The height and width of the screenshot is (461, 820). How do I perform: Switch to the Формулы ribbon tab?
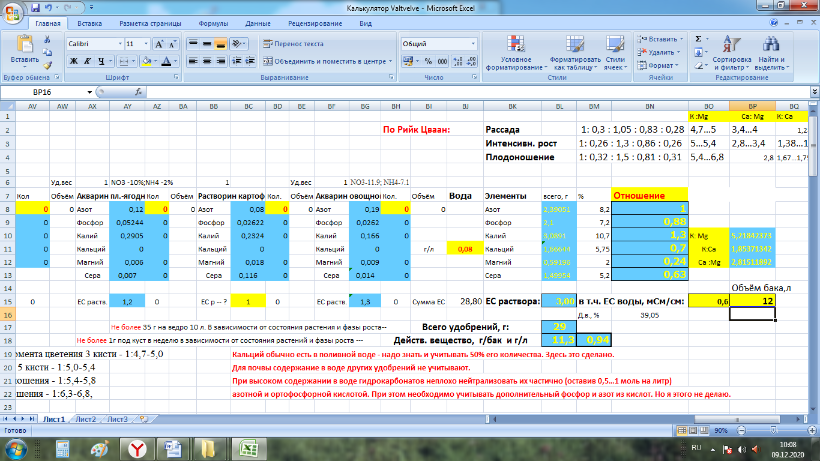tap(211, 22)
